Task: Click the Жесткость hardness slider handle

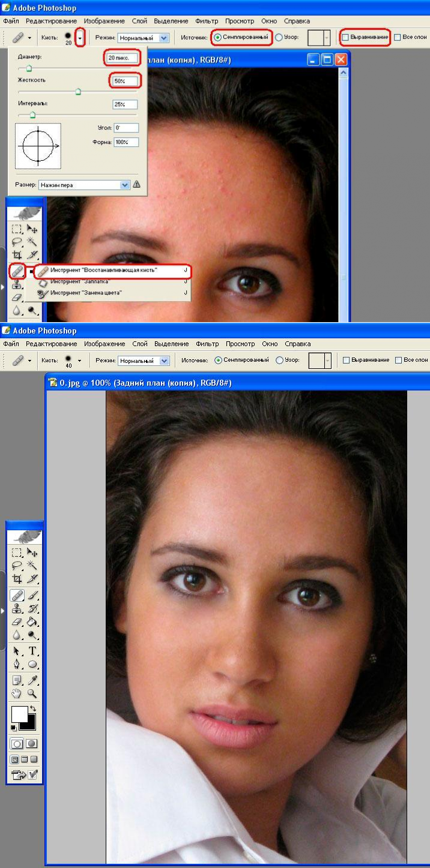Action: [78, 92]
